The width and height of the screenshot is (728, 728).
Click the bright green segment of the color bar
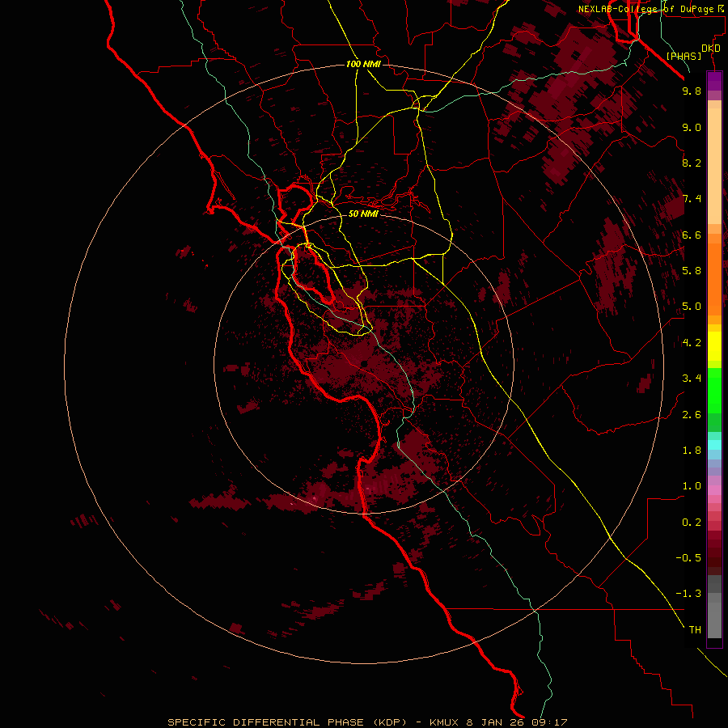pyautogui.click(x=714, y=390)
